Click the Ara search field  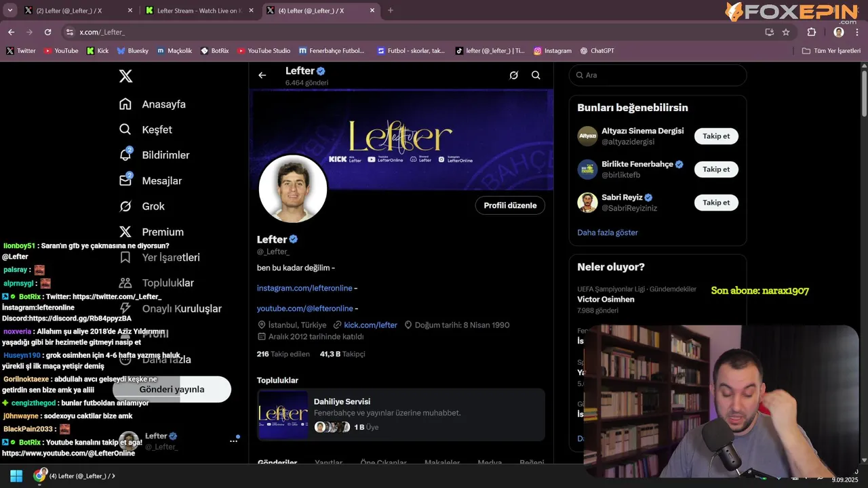[x=657, y=75]
